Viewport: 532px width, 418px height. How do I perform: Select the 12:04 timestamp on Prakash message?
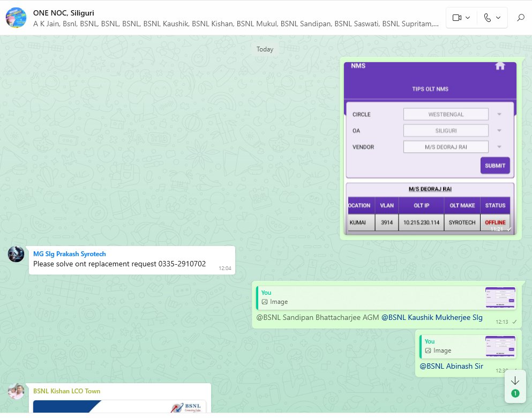[225, 268]
